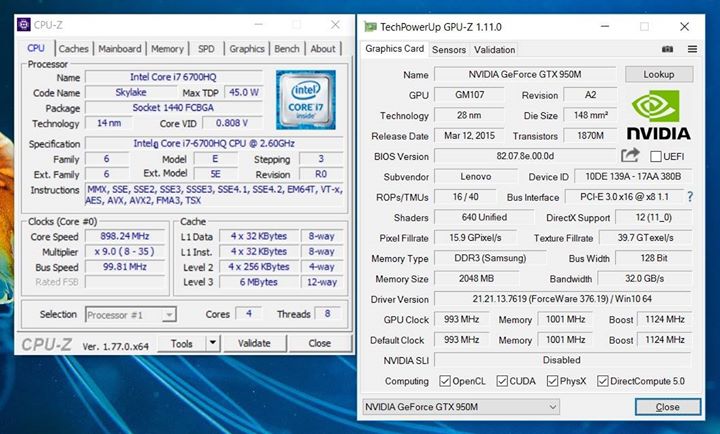Click the Release Date value Mar 12, 2015
The image size is (720, 434).
tap(469, 136)
